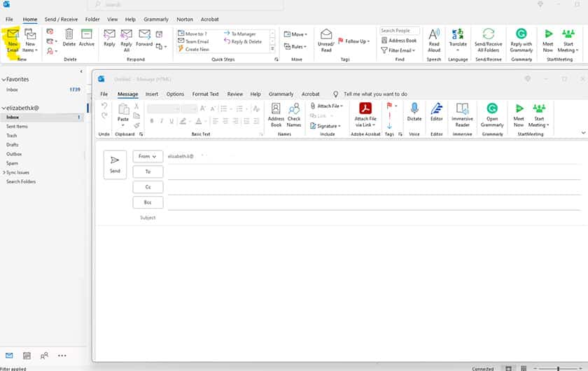Click Send/Receive All Folders
This screenshot has height=371, width=588.
489,41
